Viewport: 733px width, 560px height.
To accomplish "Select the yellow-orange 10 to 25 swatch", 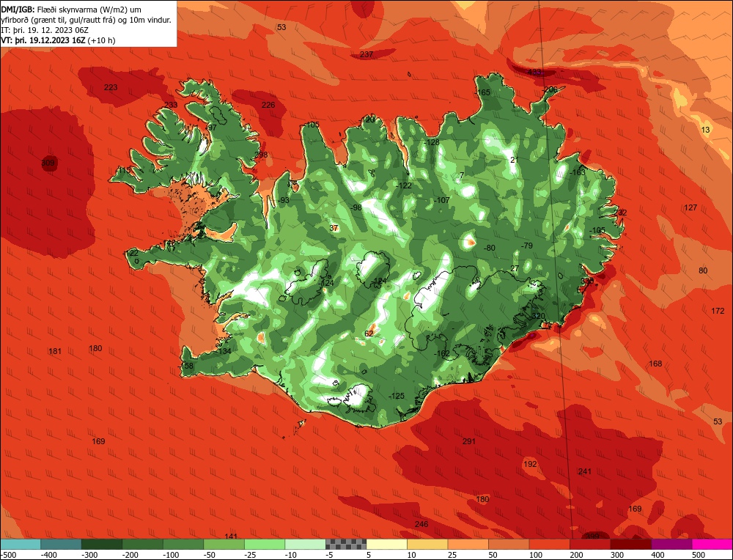I will coord(427,544).
